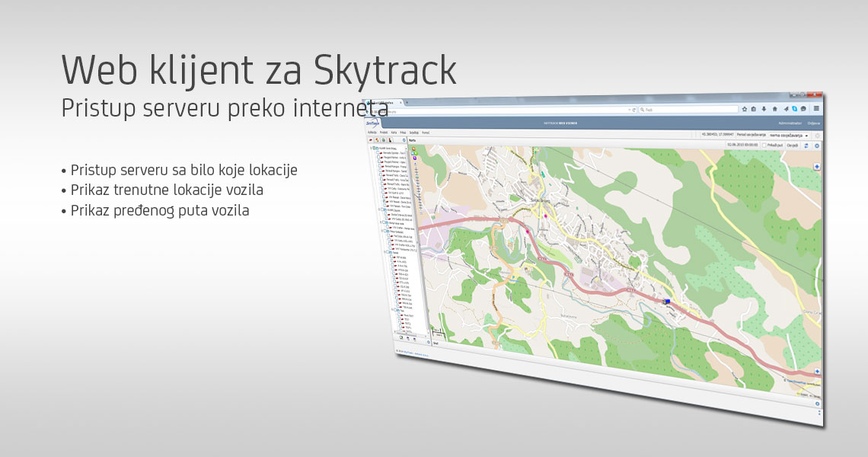Screen dimensions: 868x457
Task: Click the blue plus button at map's right edge
Action: tap(816, 167)
